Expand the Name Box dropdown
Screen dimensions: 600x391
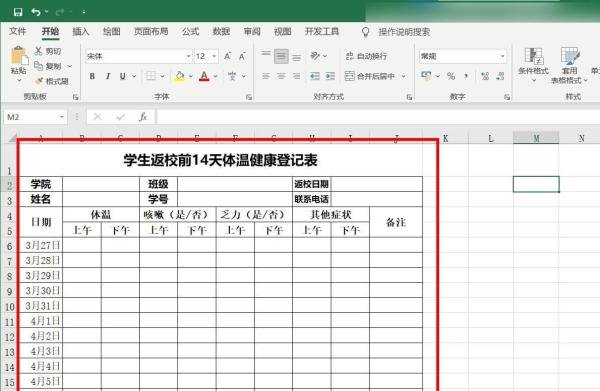pos(62,117)
